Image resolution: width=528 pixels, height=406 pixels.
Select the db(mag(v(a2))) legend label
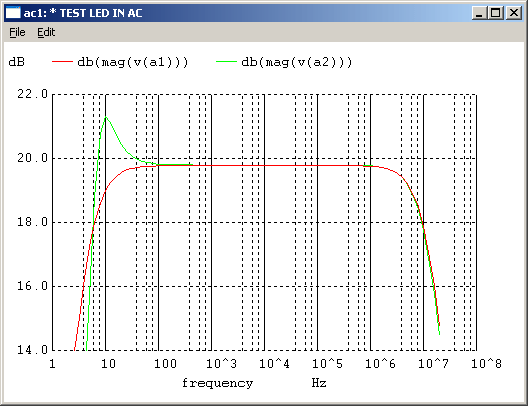click(x=297, y=62)
